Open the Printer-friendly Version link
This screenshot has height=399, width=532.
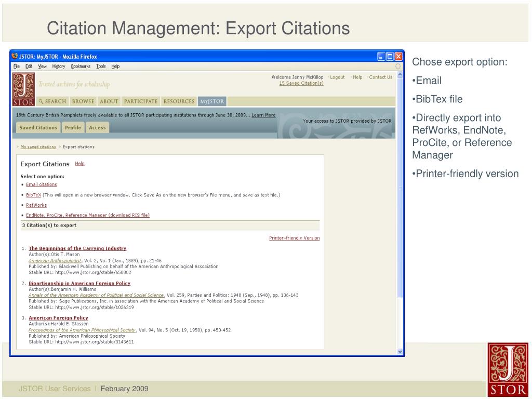pyautogui.click(x=295, y=238)
